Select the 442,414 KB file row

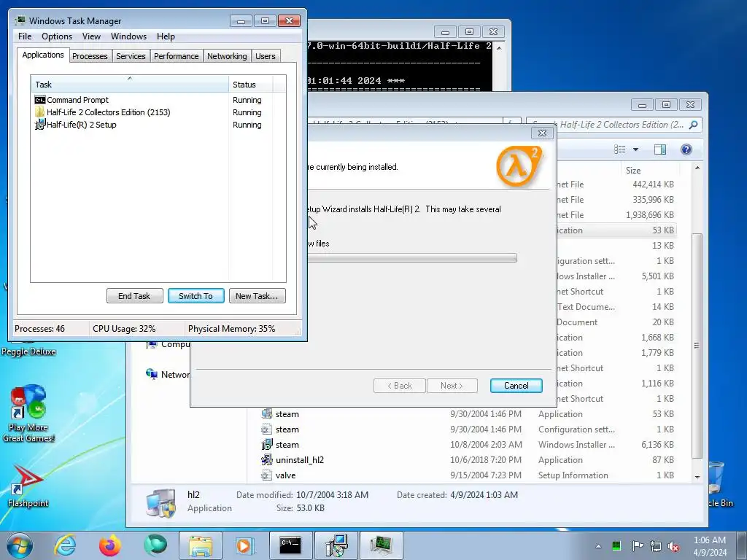coord(616,184)
